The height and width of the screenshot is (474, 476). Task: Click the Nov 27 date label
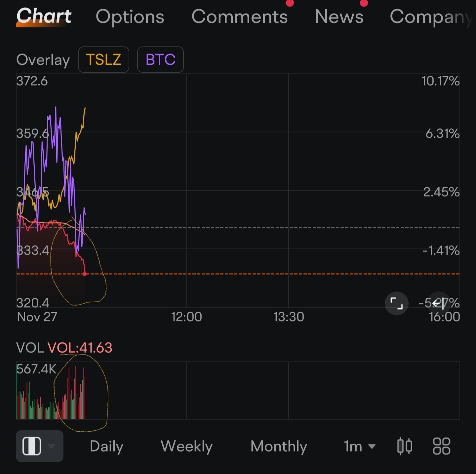(37, 317)
